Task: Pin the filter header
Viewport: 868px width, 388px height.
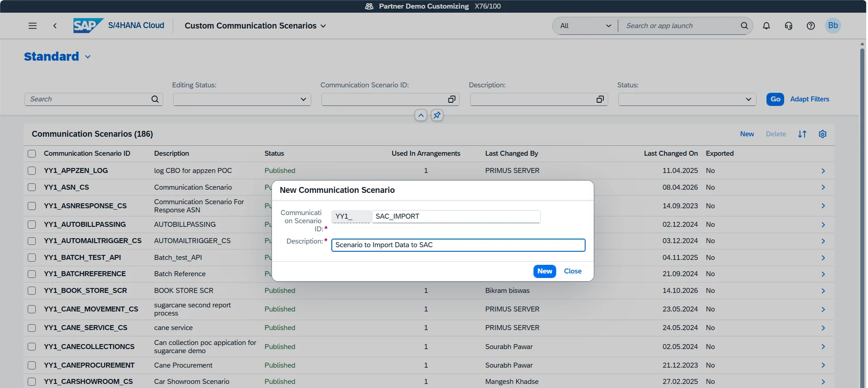Action: (437, 115)
